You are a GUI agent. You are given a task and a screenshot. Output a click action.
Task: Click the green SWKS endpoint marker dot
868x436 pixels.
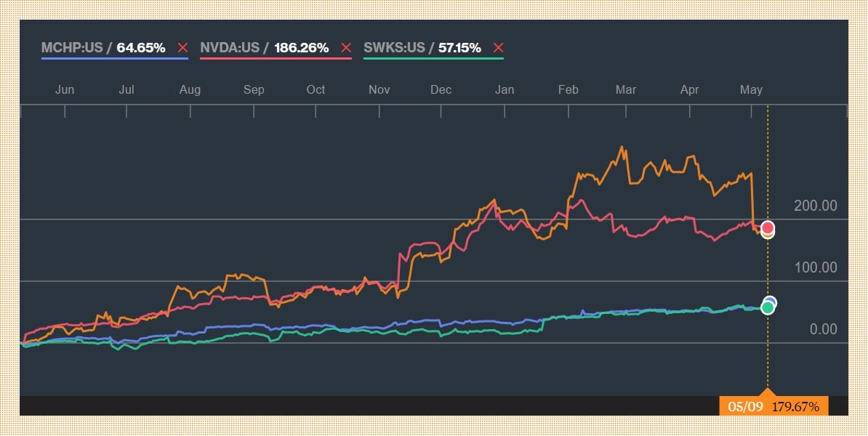[767, 307]
